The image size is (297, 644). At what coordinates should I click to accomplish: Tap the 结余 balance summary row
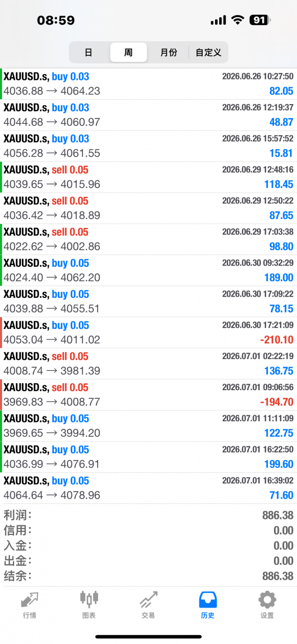[148, 576]
